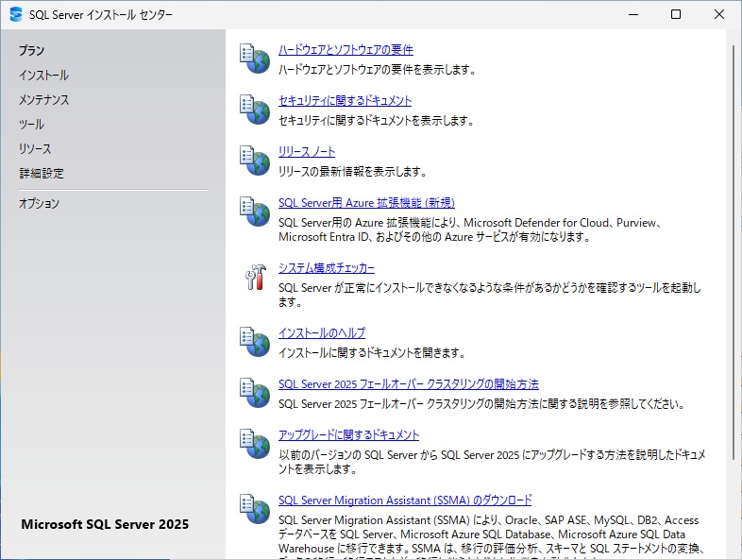Open SQL Server Migration Assistant (SSMA) のダウンロード link

(x=405, y=501)
